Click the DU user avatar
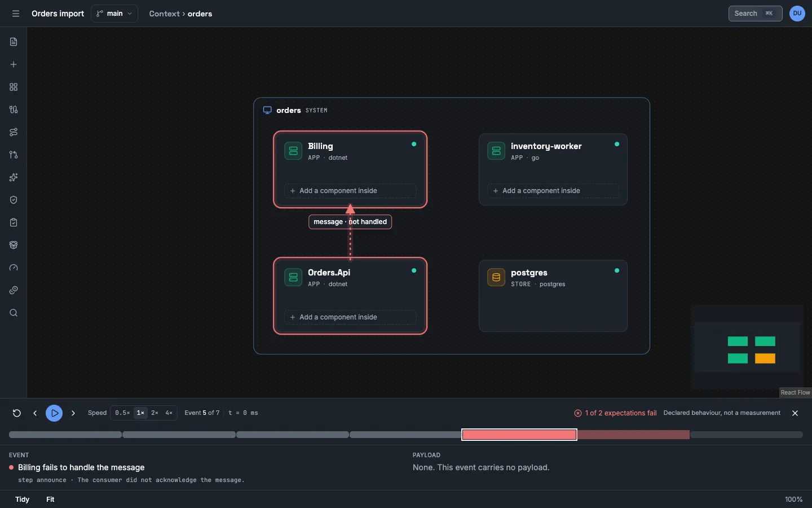Screen dimensions: 812x508 point(797,14)
